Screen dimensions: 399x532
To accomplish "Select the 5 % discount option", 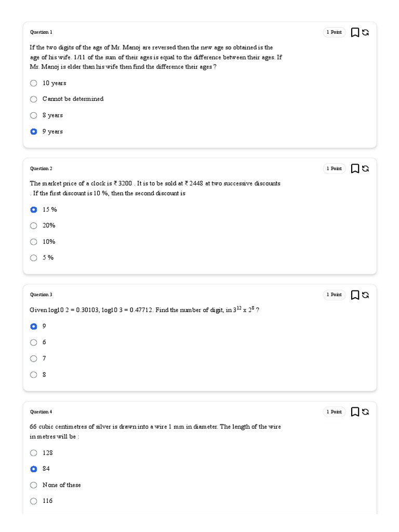I will (x=34, y=258).
